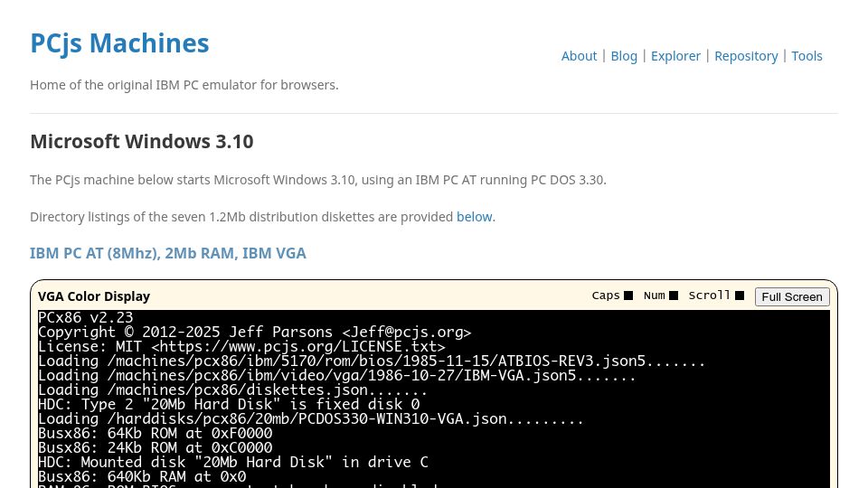Image resolution: width=868 pixels, height=488 pixels.
Task: Click the diskettes.json loading line
Action: (233, 389)
